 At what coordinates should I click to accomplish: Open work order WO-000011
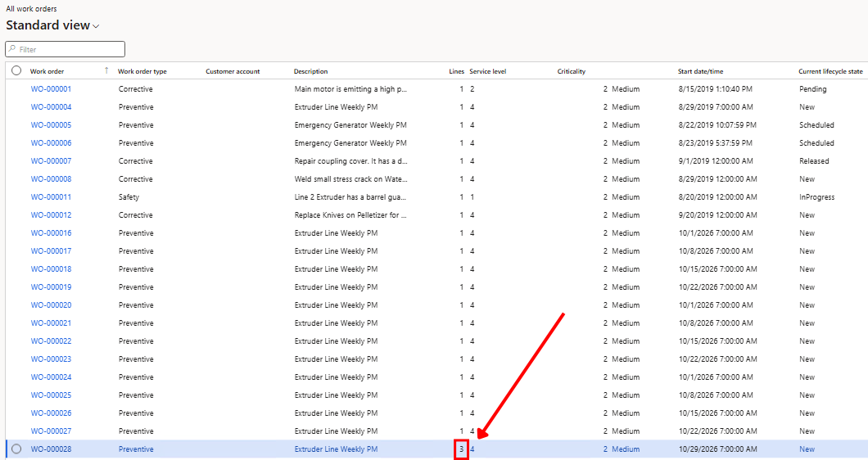(x=51, y=197)
